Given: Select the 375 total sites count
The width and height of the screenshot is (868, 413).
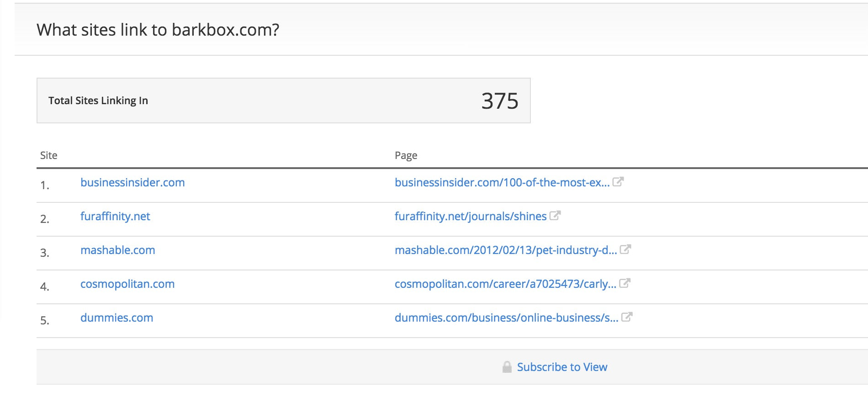Looking at the screenshot, I should coord(500,101).
